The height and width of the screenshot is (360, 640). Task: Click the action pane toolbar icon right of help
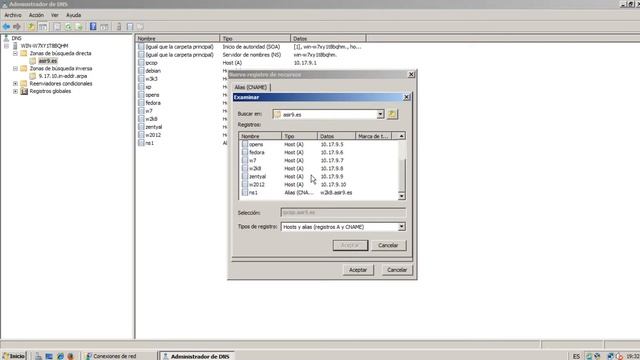(x=104, y=27)
